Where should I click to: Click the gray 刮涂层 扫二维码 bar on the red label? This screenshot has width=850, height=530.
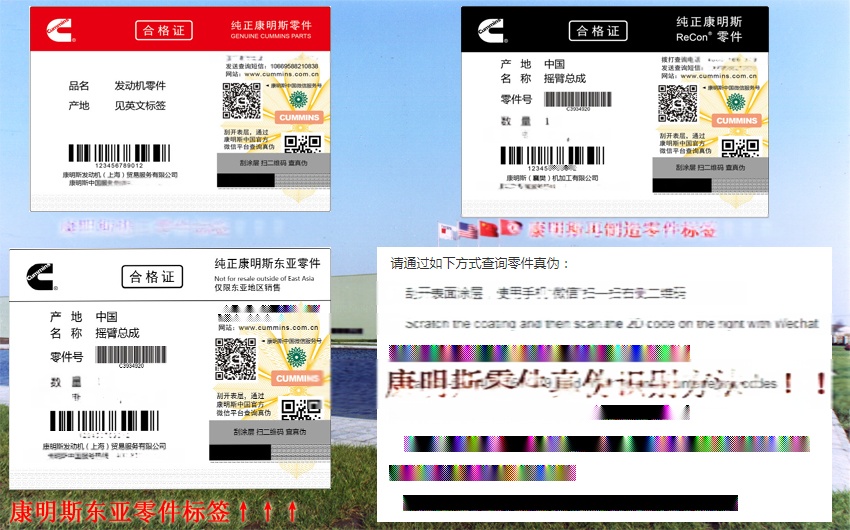(274, 163)
